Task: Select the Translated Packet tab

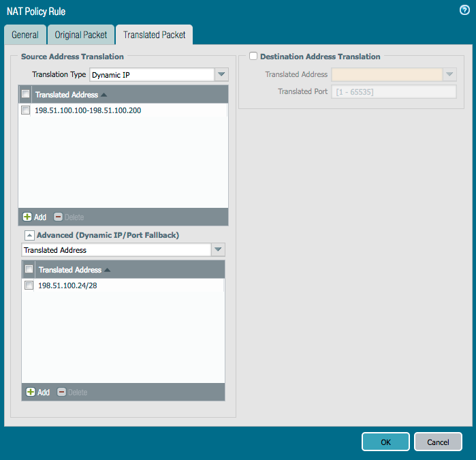Action: click(x=154, y=35)
